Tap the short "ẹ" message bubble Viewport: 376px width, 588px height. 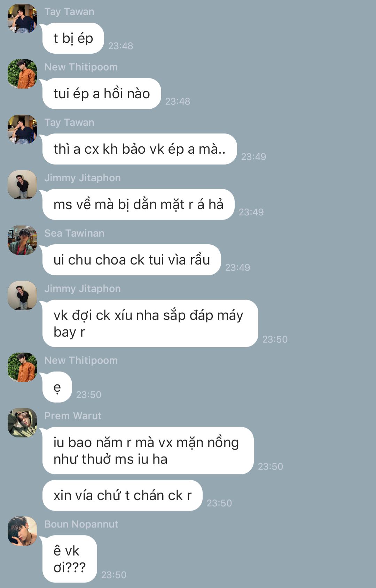[57, 387]
